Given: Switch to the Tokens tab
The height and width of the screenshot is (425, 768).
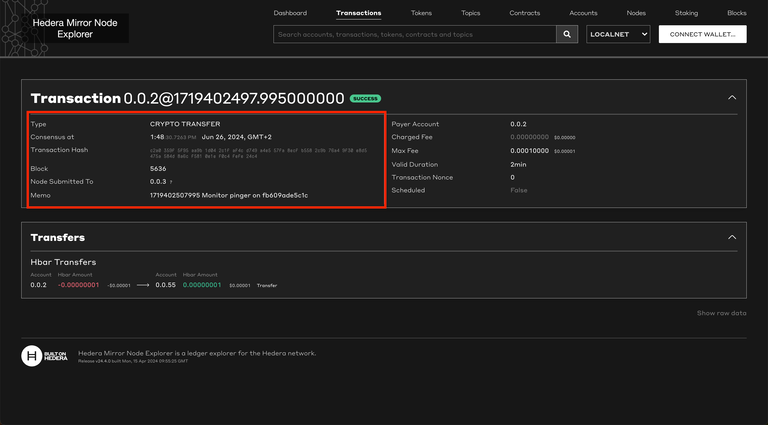Looking at the screenshot, I should [421, 13].
